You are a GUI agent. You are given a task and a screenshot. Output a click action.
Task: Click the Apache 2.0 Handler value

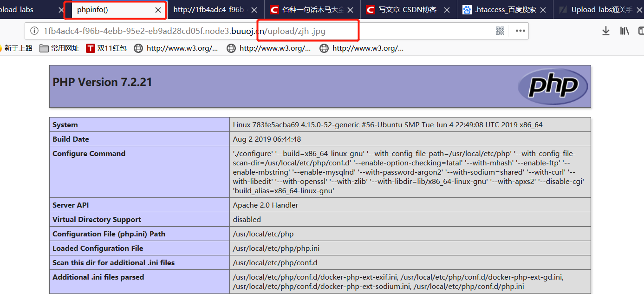(x=266, y=205)
